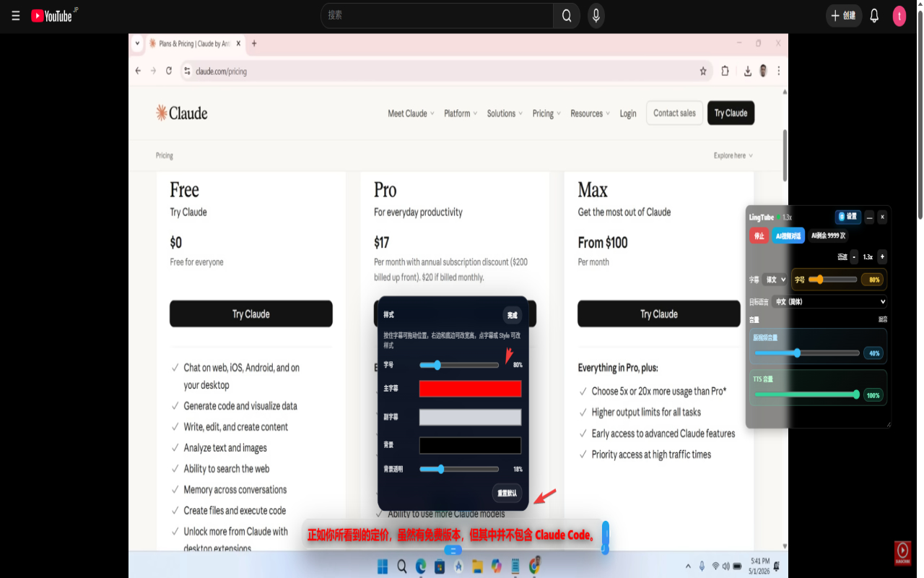Screen dimensions: 924x578
Task: Click the YouTube 创建 create button
Action: 844,15
